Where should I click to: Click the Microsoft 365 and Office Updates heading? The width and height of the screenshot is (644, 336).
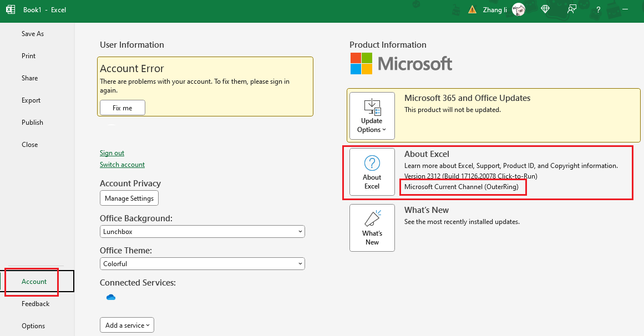click(468, 98)
